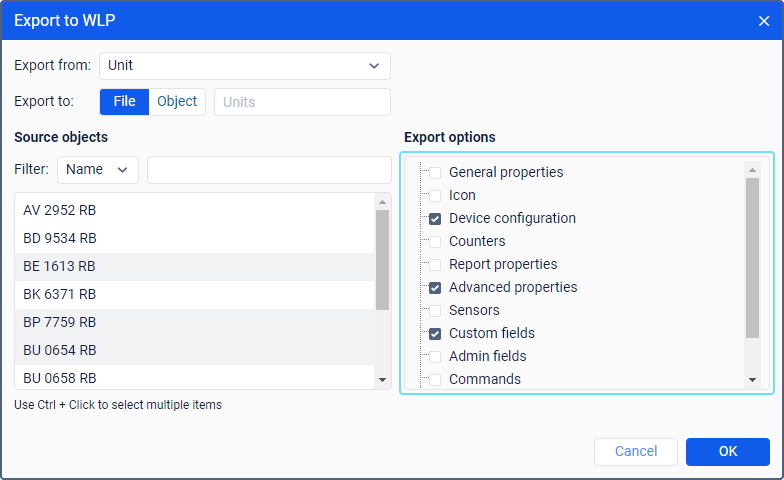The image size is (784, 480).
Task: Click the Units input field
Action: [301, 102]
